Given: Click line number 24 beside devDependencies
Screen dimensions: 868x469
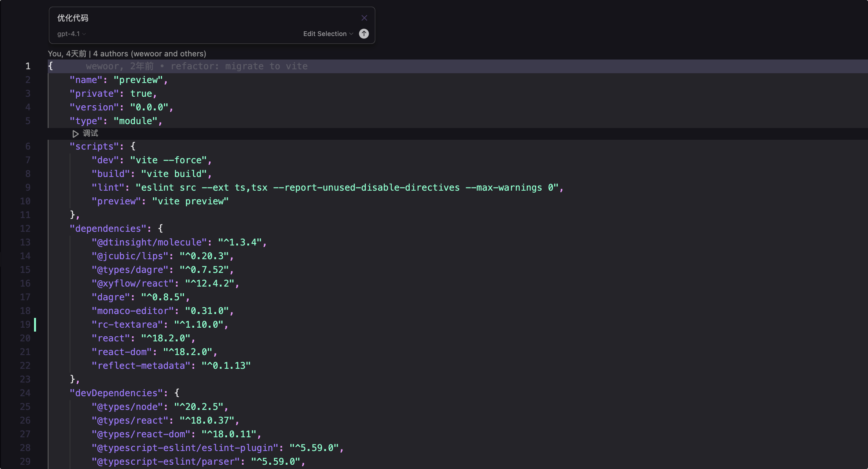Looking at the screenshot, I should [x=25, y=393].
